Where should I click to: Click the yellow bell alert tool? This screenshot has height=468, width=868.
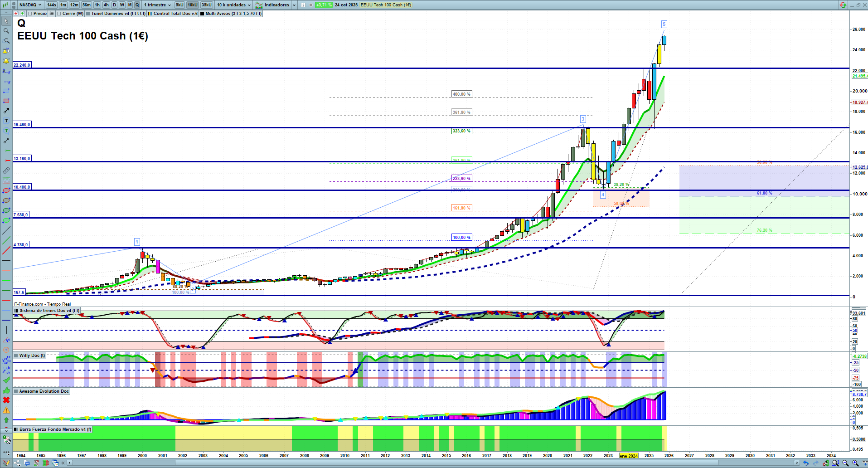(6, 61)
